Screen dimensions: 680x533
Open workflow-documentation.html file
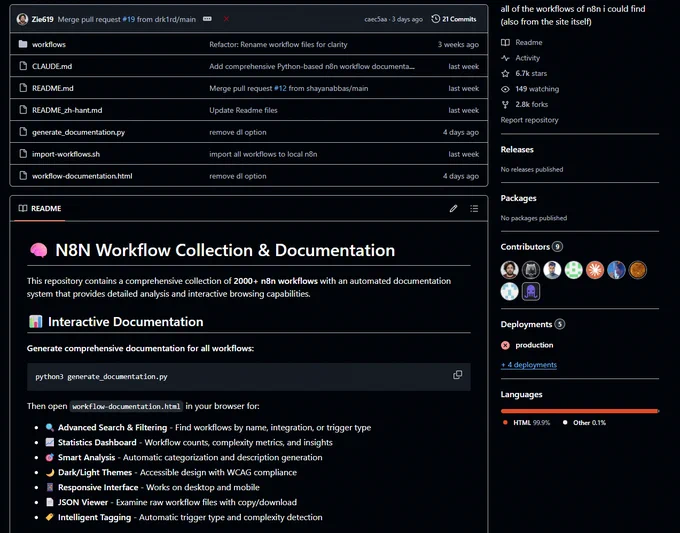coord(82,176)
